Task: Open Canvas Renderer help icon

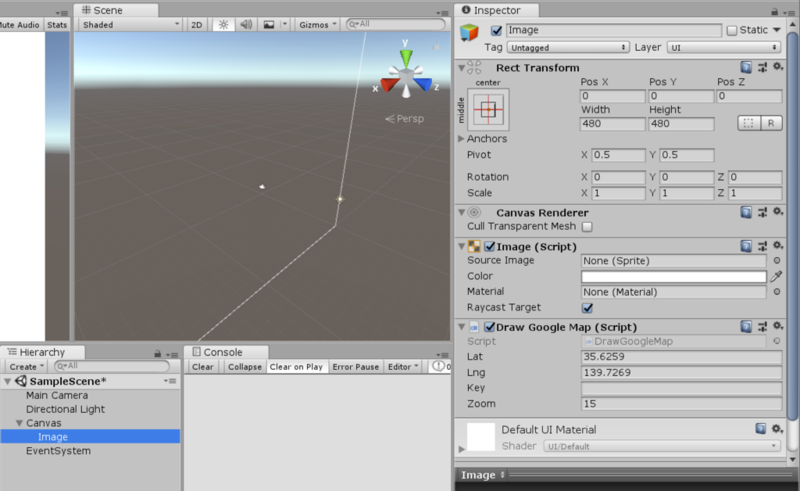Action: (746, 212)
